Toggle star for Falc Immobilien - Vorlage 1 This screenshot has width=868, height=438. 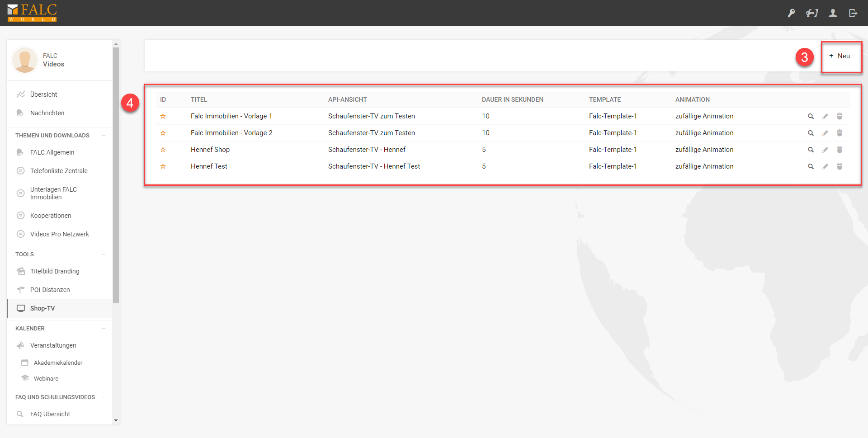163,116
